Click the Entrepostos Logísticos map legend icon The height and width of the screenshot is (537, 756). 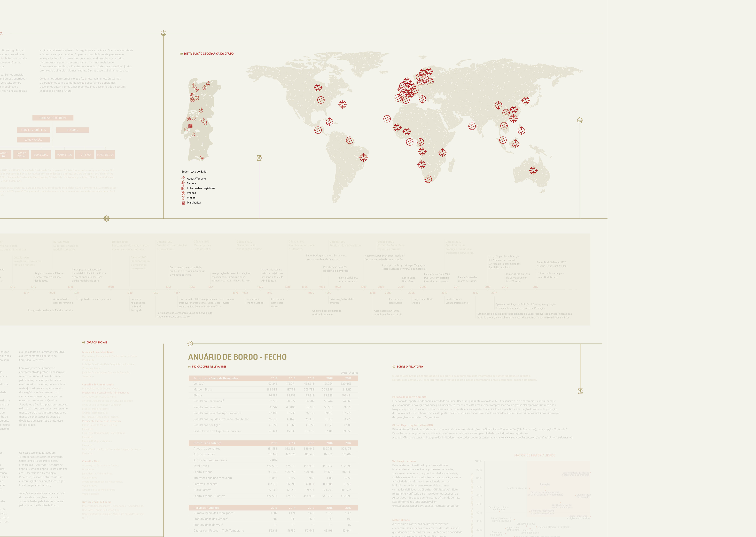[183, 188]
